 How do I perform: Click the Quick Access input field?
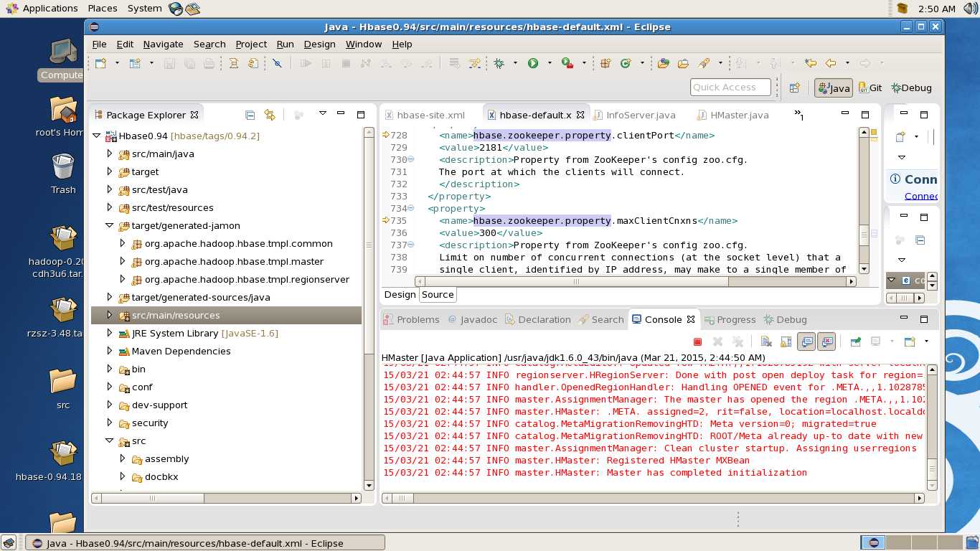pyautogui.click(x=730, y=88)
